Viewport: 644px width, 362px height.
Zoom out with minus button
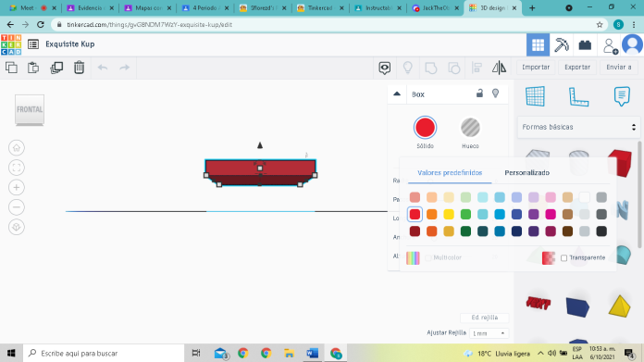[17, 207]
